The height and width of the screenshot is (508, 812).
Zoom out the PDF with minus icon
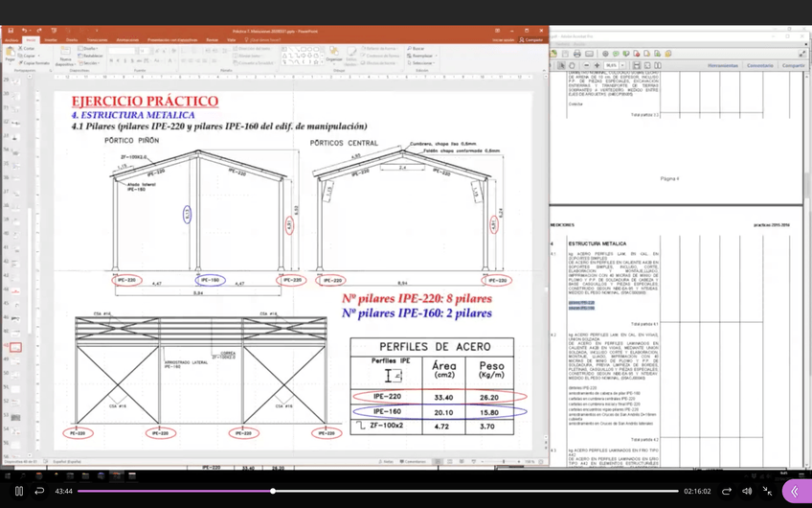coord(586,66)
